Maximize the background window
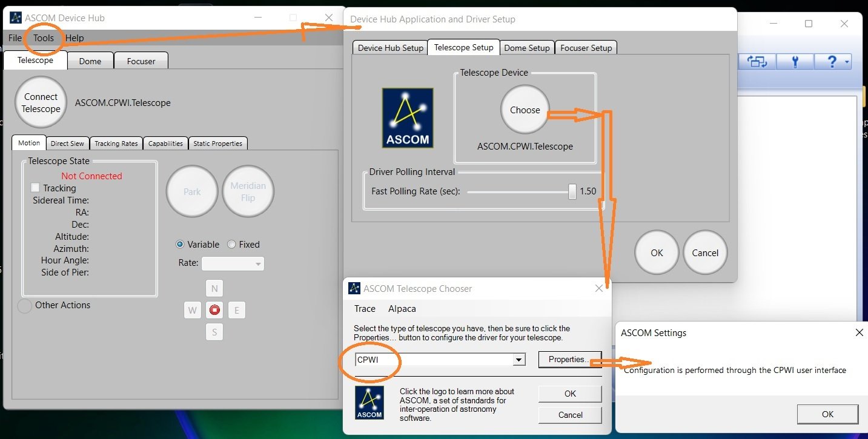Screen dimensions: 868x439 (809, 24)
